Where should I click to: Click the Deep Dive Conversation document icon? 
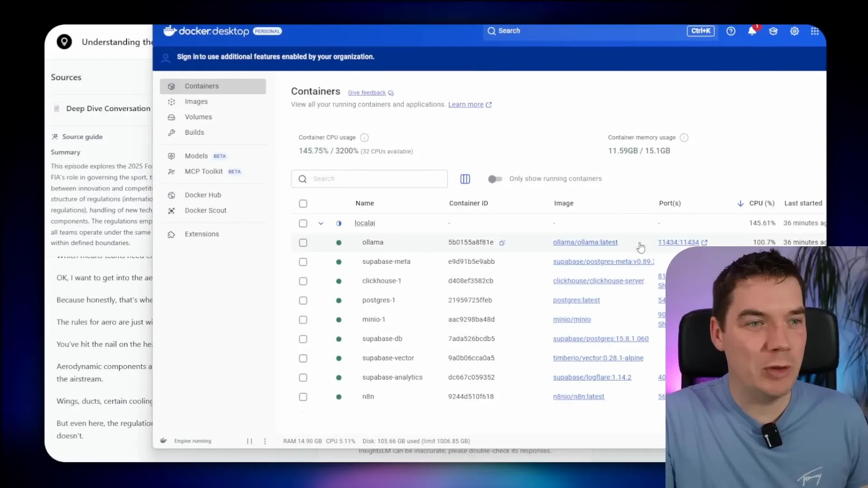pos(57,108)
